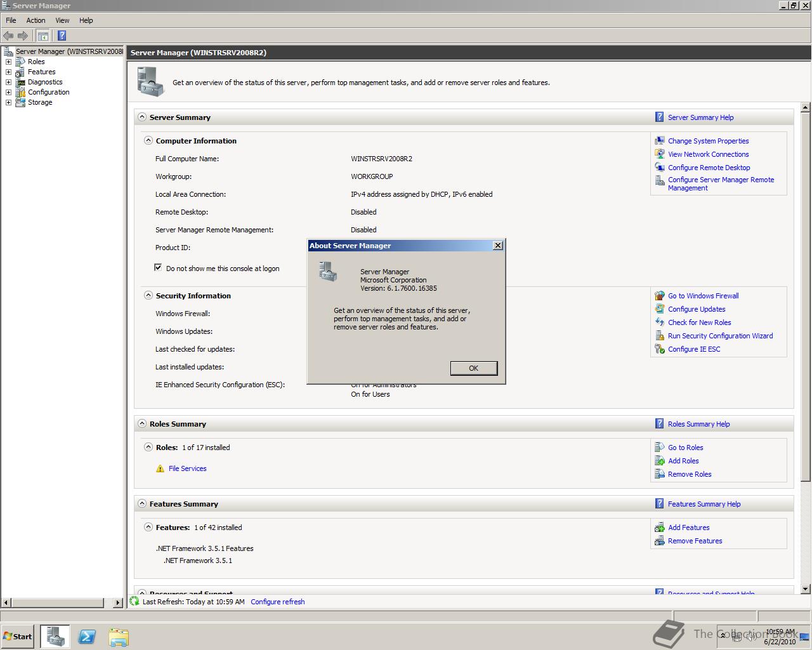
Task: Click the Remove Features icon
Action: coord(660,541)
